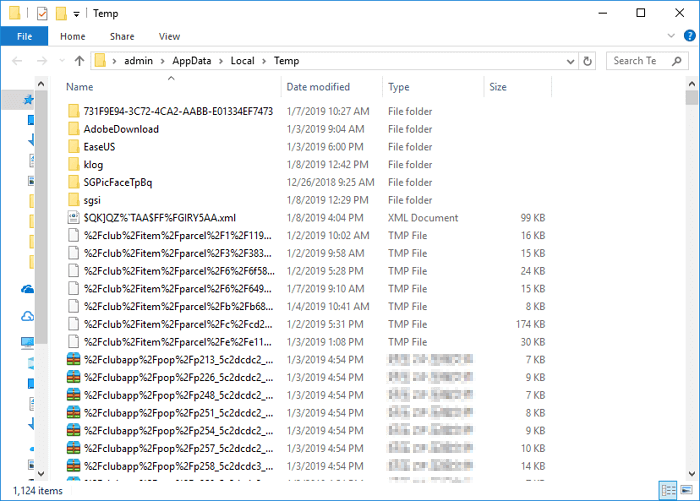Click the Search Temp input box
The height and width of the screenshot is (501, 700).
pyautogui.click(x=636, y=61)
